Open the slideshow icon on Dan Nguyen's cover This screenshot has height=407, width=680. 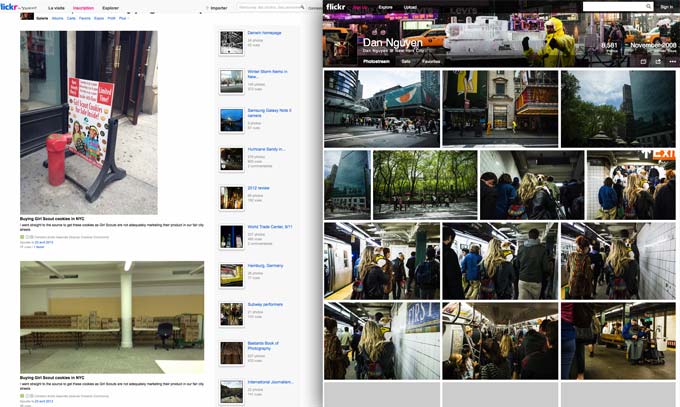[643, 62]
